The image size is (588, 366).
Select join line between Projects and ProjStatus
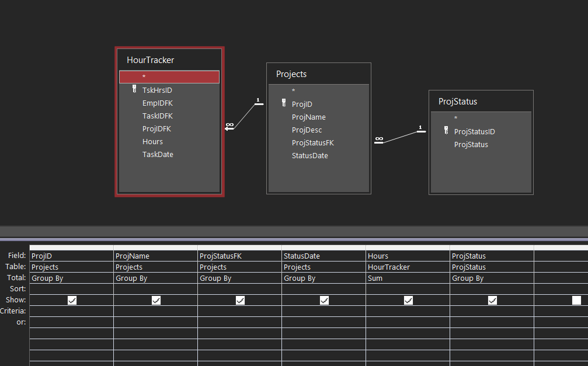(x=400, y=137)
